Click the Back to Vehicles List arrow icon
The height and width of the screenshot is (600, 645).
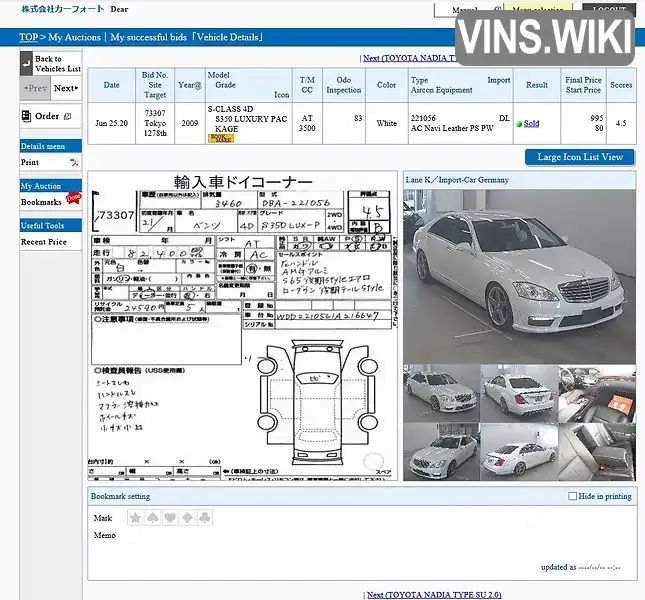click(26, 63)
